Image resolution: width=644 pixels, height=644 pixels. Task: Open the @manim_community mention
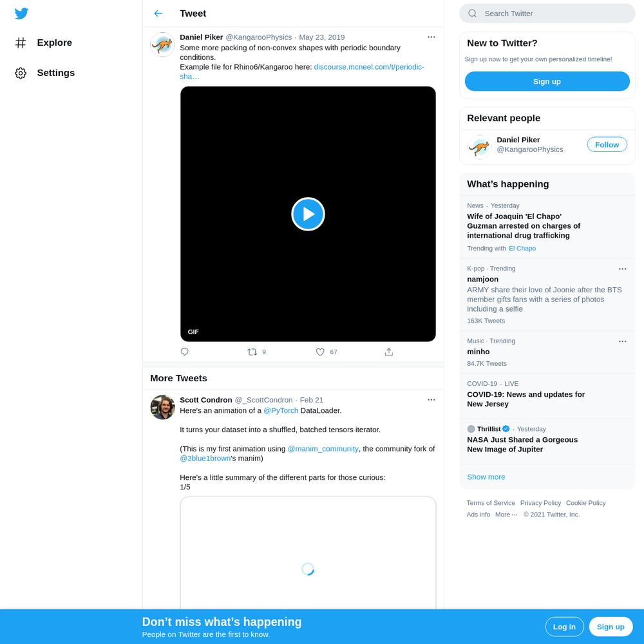click(x=323, y=449)
